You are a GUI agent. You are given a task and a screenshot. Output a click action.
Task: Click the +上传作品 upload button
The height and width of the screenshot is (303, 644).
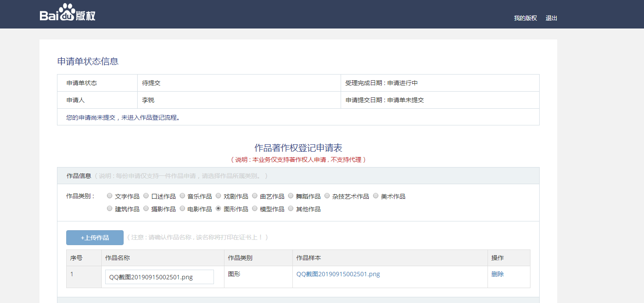click(x=95, y=237)
